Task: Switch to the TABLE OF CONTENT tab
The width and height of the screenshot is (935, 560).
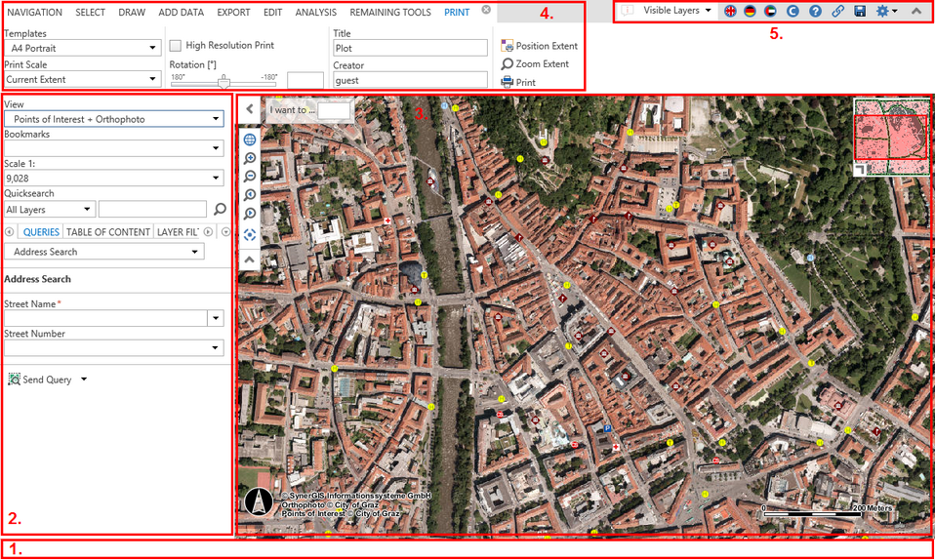Action: click(108, 232)
